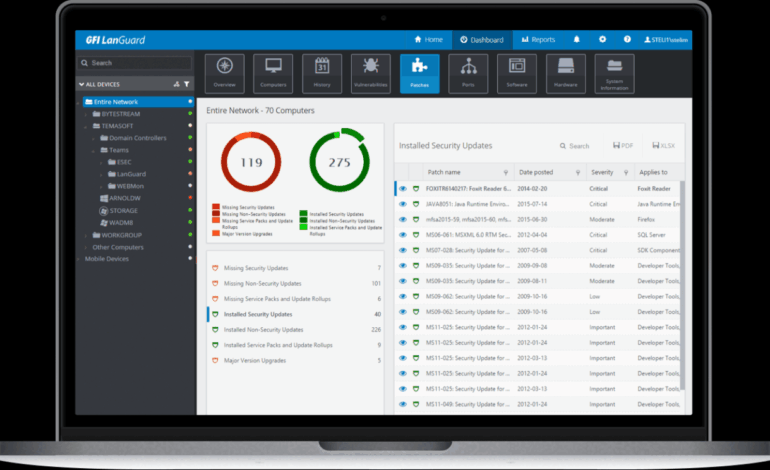Expand the Mobile Devices node arrow
Viewport: 770px width, 470px height.
coord(78,259)
